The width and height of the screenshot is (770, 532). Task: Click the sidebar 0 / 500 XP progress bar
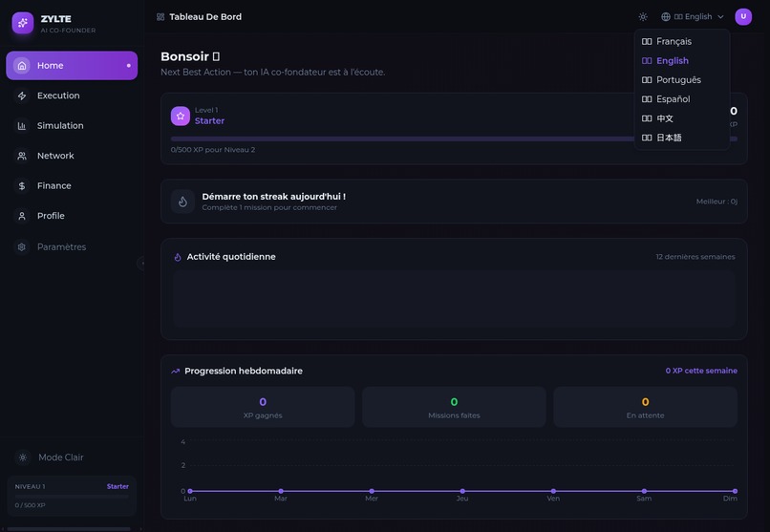coord(72,497)
